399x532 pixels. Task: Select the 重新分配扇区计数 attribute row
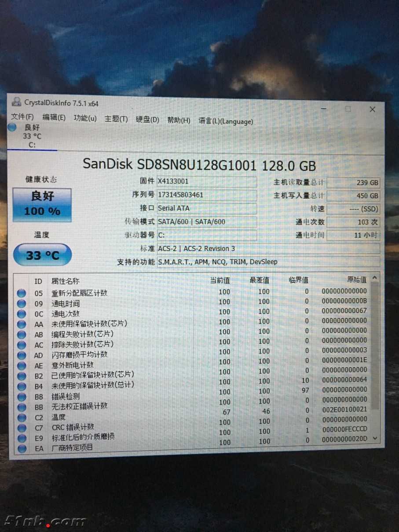[x=192, y=292]
